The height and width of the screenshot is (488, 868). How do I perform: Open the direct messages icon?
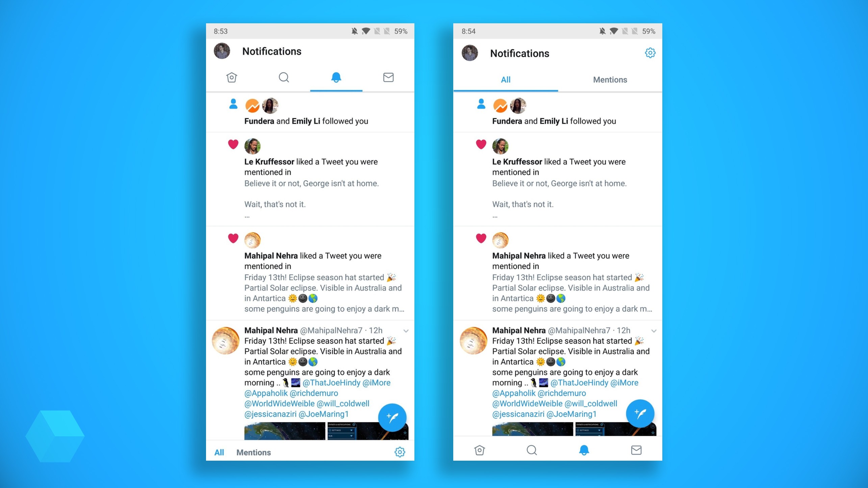388,76
